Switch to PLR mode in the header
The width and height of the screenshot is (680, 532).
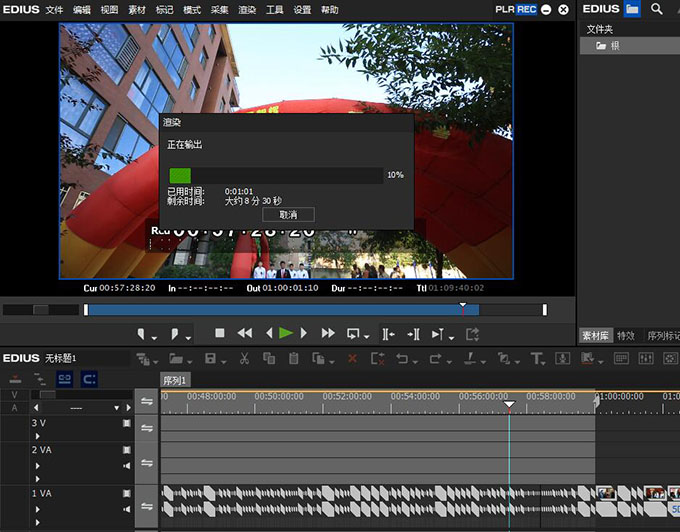tap(505, 10)
